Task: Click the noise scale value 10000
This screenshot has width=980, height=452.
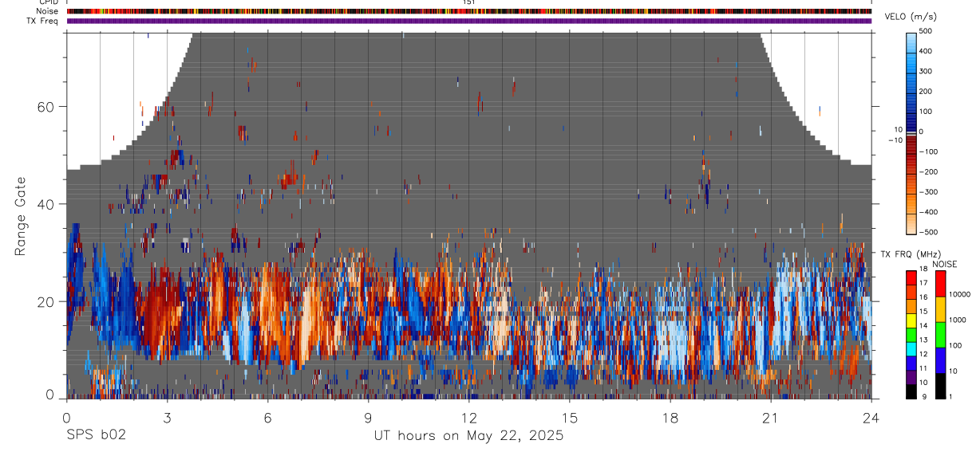Action: coord(958,294)
